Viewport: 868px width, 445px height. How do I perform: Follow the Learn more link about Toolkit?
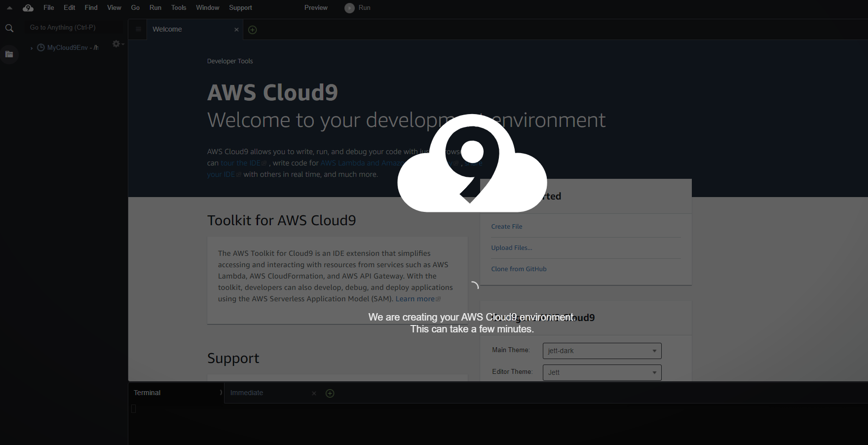(418, 299)
